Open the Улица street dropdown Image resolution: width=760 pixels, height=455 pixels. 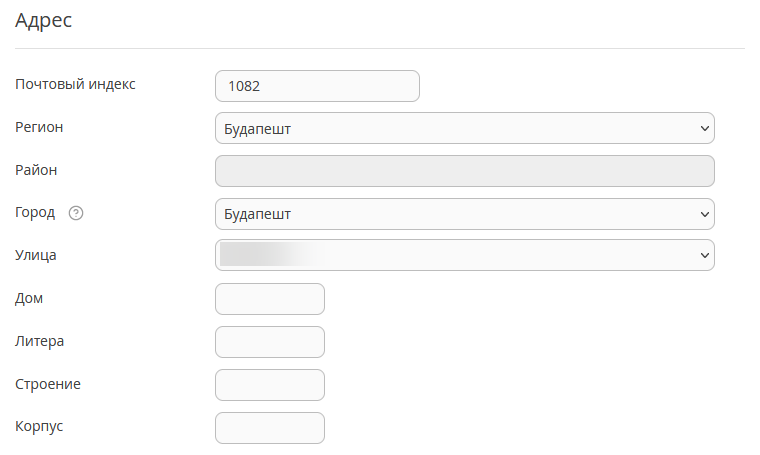tap(465, 255)
